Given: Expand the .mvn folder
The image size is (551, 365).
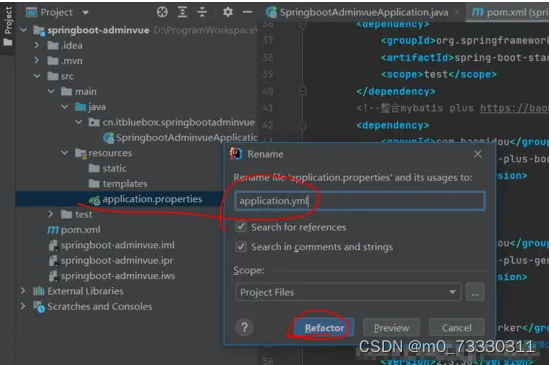Looking at the screenshot, I should click(x=37, y=61).
